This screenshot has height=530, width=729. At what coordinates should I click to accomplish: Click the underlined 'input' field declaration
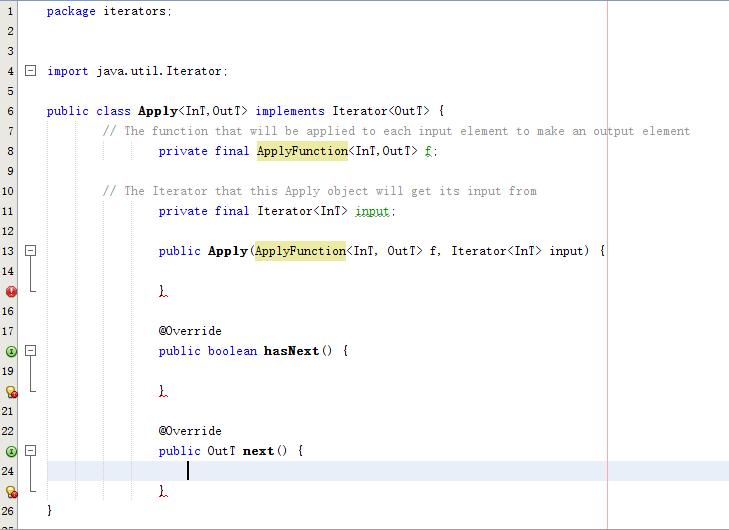tap(374, 211)
